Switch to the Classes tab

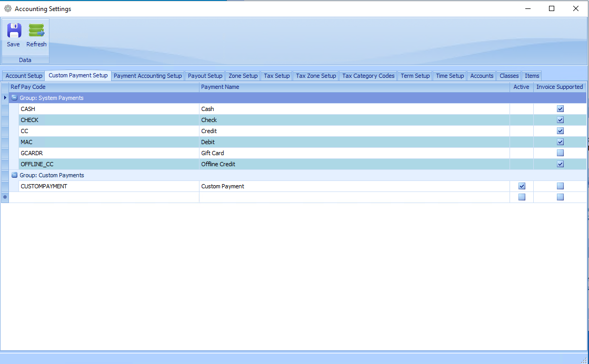509,76
